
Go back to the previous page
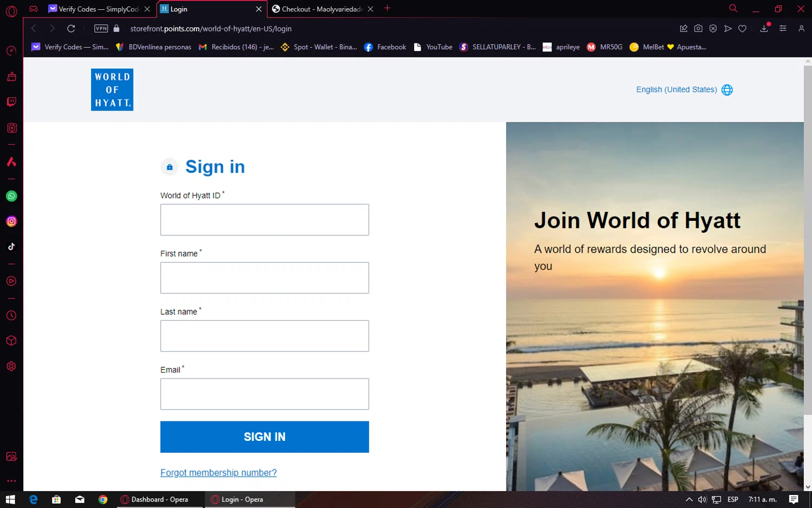tap(34, 29)
